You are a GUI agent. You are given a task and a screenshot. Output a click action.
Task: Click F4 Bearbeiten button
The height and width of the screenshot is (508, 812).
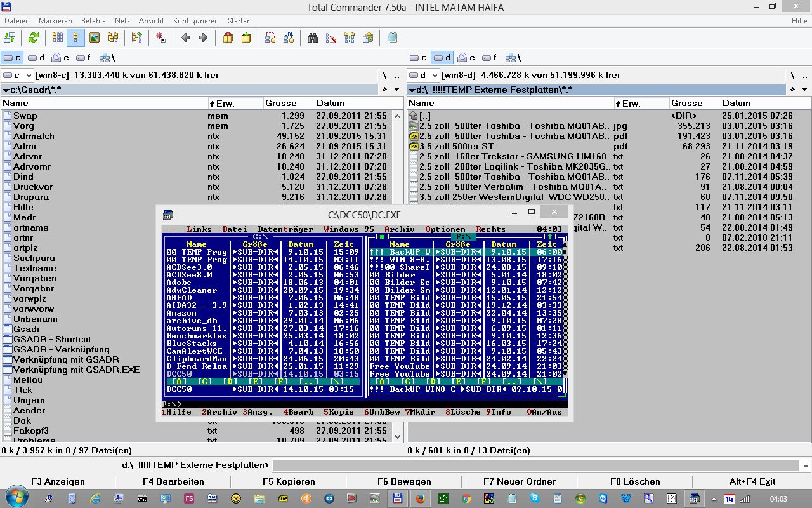point(173,481)
